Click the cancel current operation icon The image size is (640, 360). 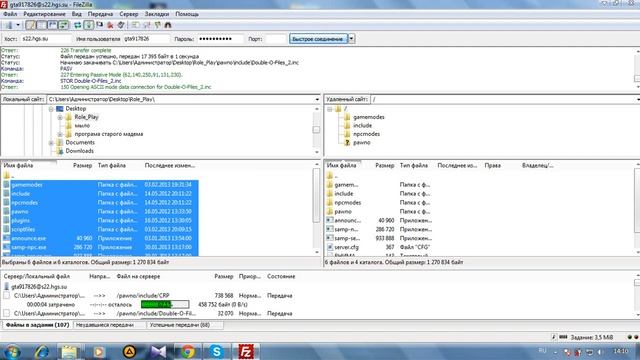[x=100, y=25]
